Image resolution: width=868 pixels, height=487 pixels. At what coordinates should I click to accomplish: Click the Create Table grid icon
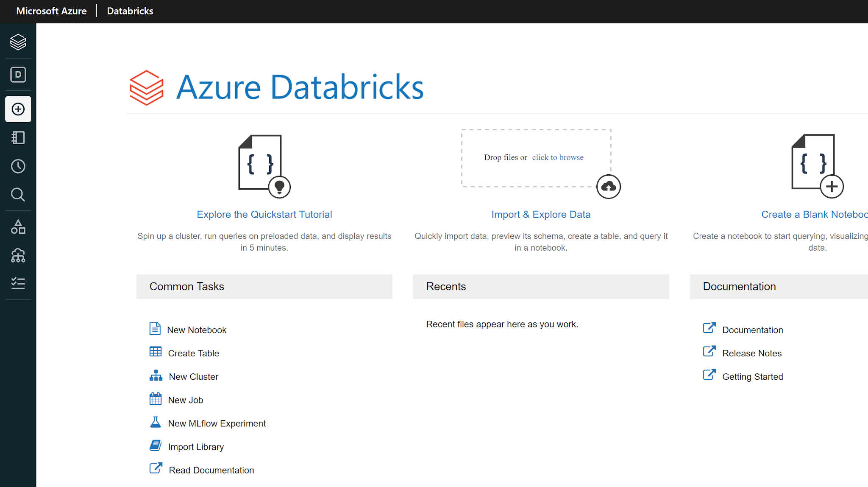(156, 352)
